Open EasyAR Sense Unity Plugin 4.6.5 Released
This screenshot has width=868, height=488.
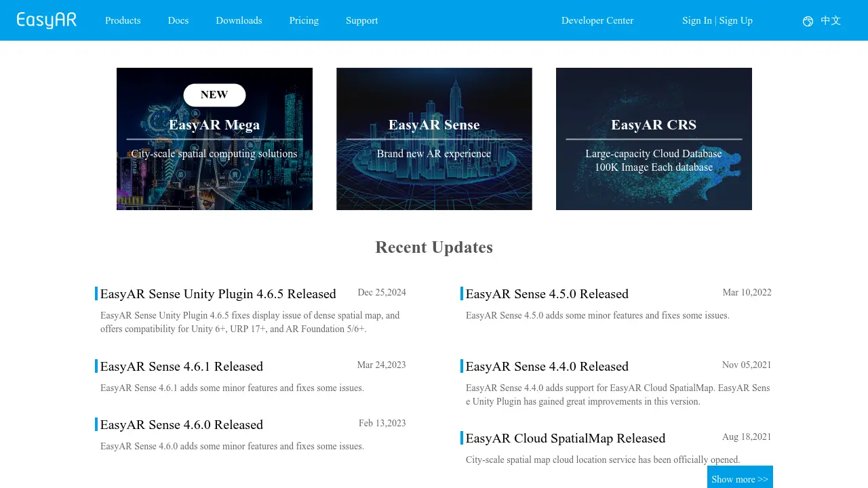[x=218, y=294]
